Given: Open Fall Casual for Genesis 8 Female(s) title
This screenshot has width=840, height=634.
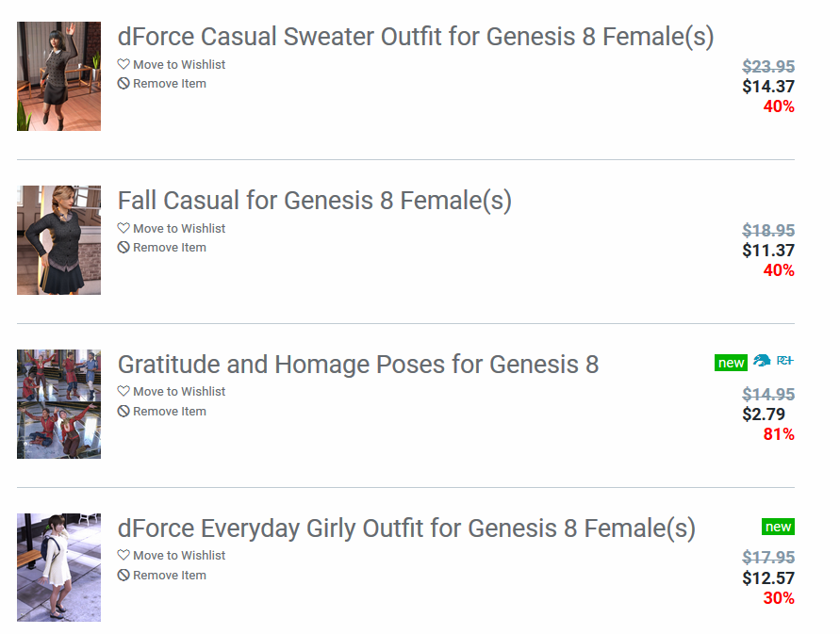Looking at the screenshot, I should [314, 201].
